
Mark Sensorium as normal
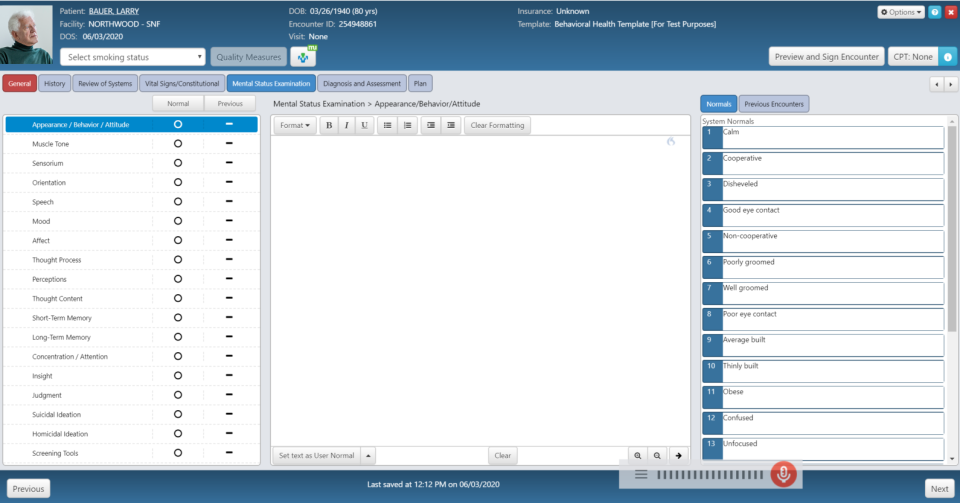(178, 163)
